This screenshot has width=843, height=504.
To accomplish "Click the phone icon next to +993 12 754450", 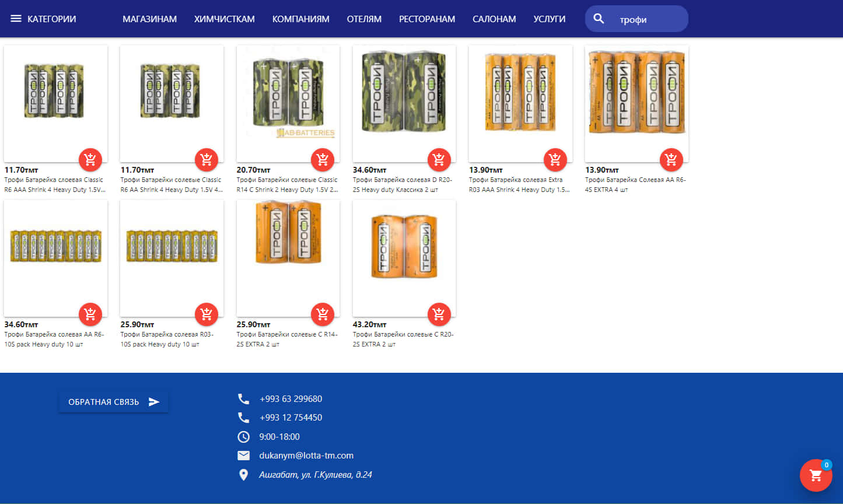I will [243, 418].
